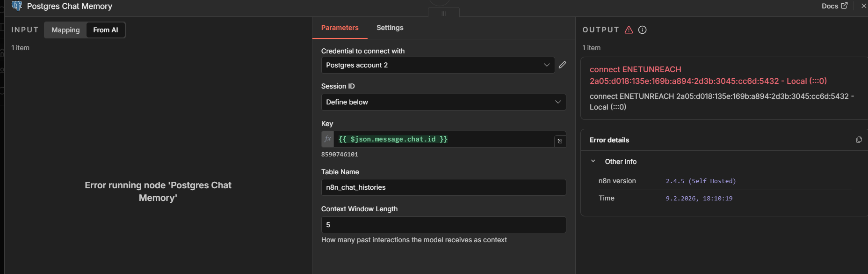Click the drag handle at top center

[x=443, y=13]
